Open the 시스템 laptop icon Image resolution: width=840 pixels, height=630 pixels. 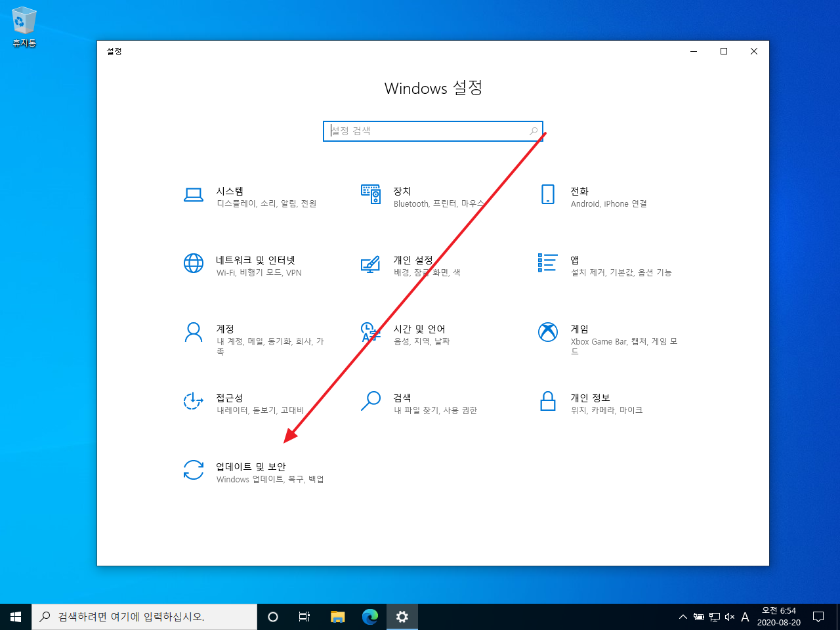194,195
